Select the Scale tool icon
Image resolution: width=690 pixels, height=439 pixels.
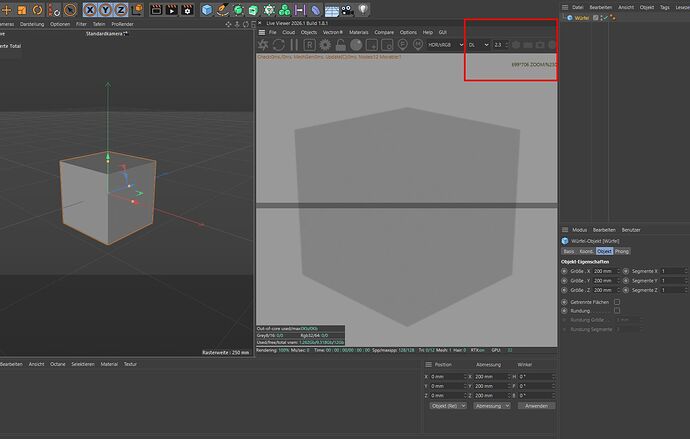tap(22, 9)
